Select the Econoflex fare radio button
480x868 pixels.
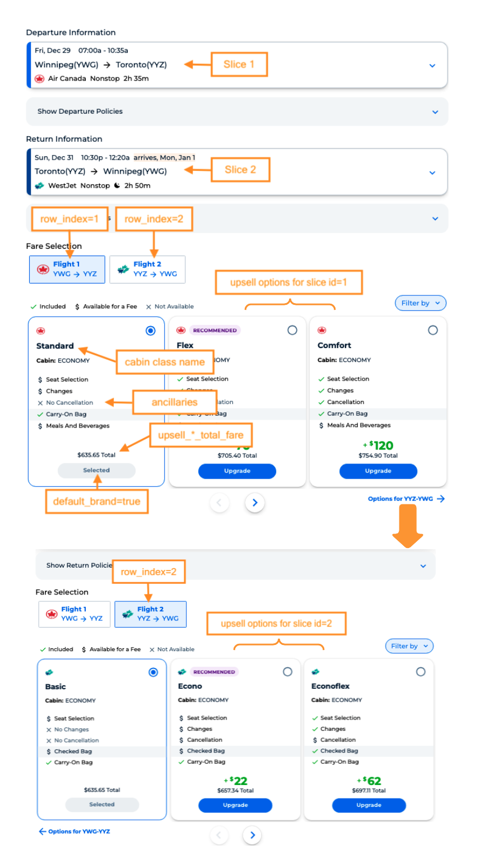[421, 671]
